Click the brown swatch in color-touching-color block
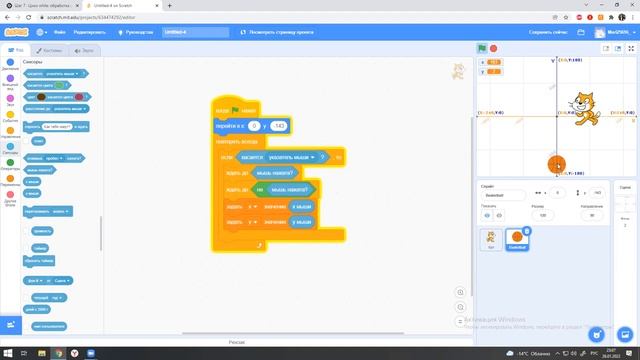The image size is (640, 360). [x=41, y=97]
